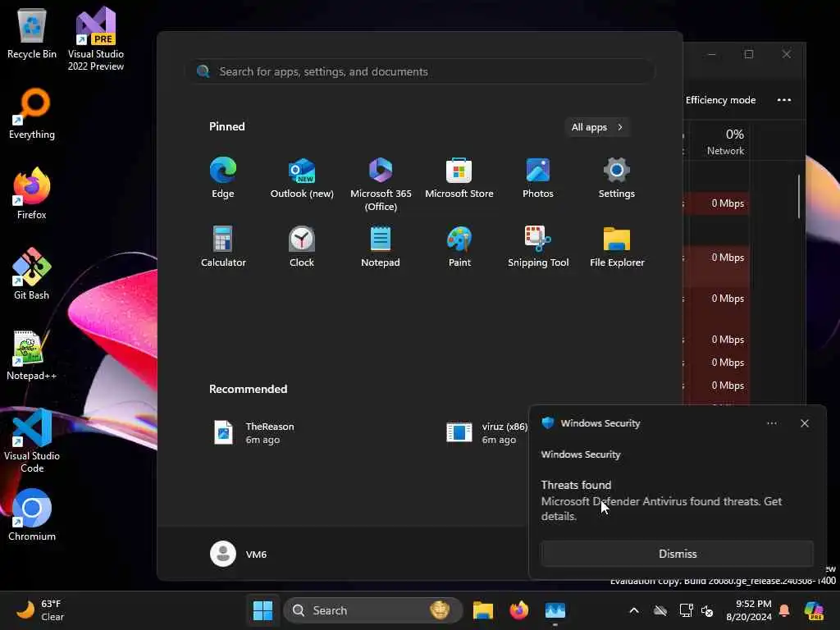Open recommended item viruz (x86)
The image size is (840, 630).
point(487,433)
